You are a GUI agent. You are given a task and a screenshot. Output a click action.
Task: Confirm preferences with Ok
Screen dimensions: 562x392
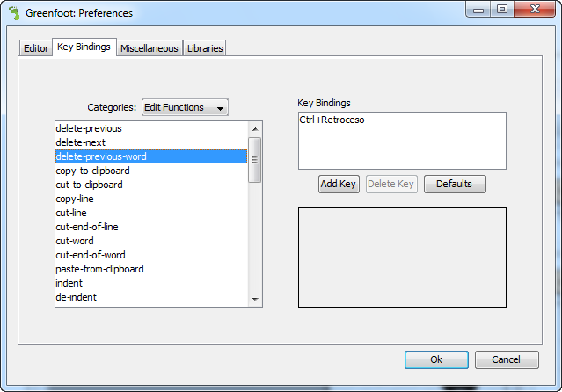436,359
